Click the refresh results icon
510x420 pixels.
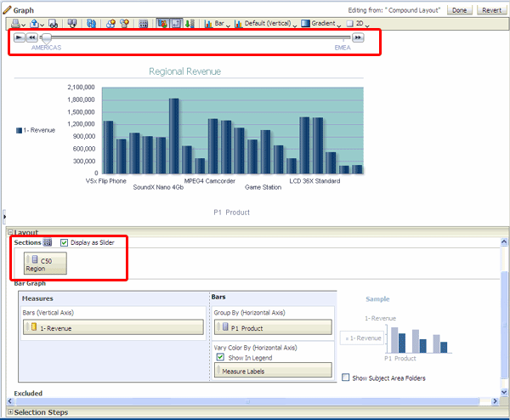[91, 24]
